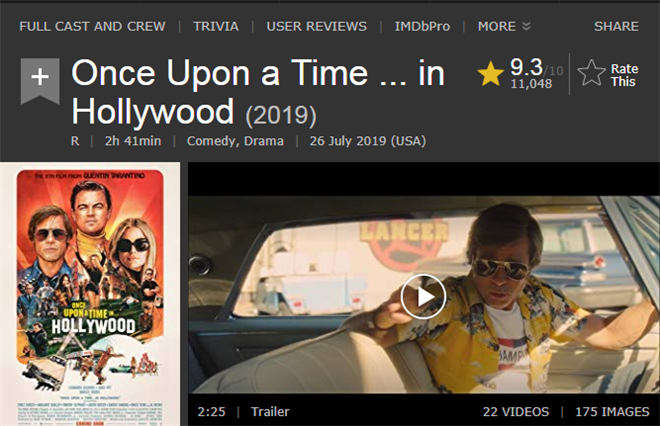Expand the MORE dropdown menu
Screen dimensions: 660x426
[x=504, y=26]
